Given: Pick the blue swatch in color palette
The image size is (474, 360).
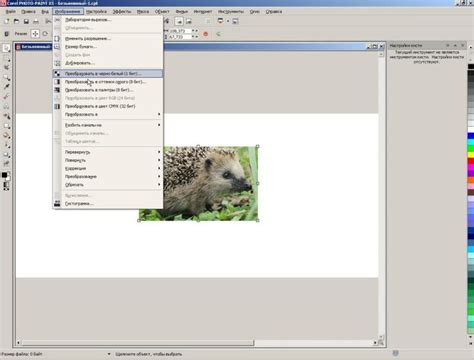Looking at the screenshot, I should coord(471,136).
